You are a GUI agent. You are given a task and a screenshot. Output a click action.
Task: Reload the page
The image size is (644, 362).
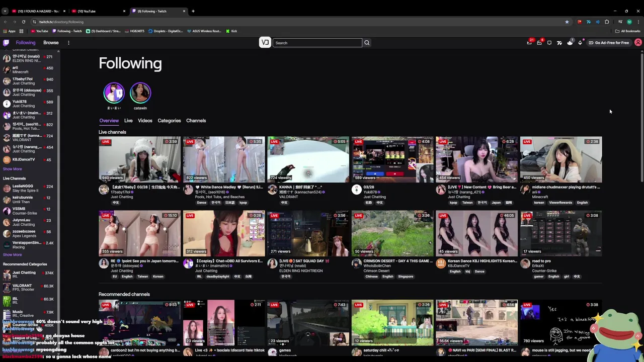(23, 22)
